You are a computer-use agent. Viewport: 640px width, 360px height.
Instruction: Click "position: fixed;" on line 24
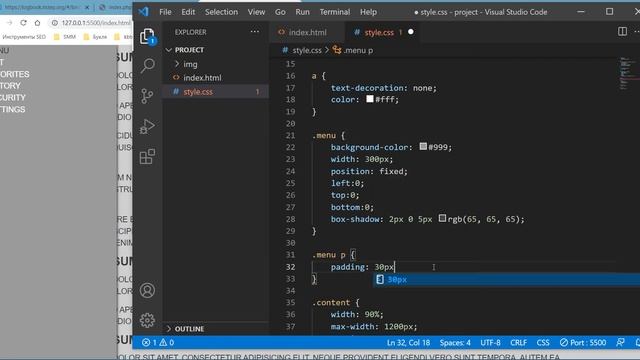click(x=369, y=171)
